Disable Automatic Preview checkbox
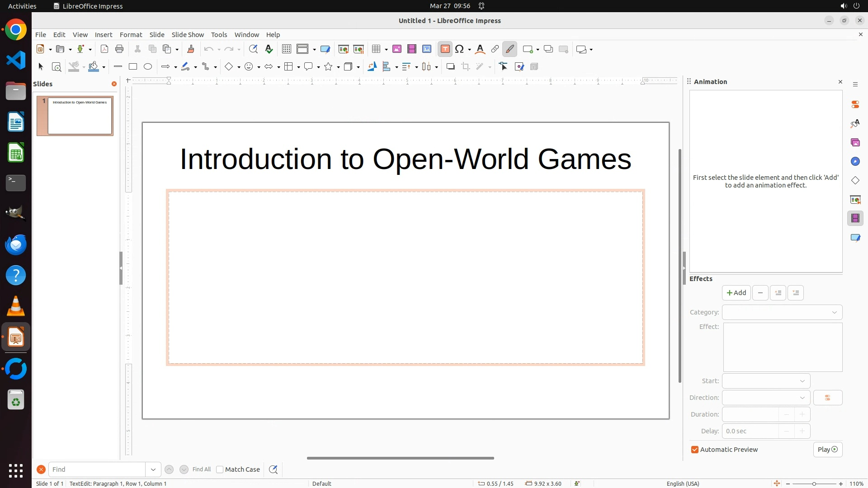Screen dimensions: 868x488 point(695,450)
